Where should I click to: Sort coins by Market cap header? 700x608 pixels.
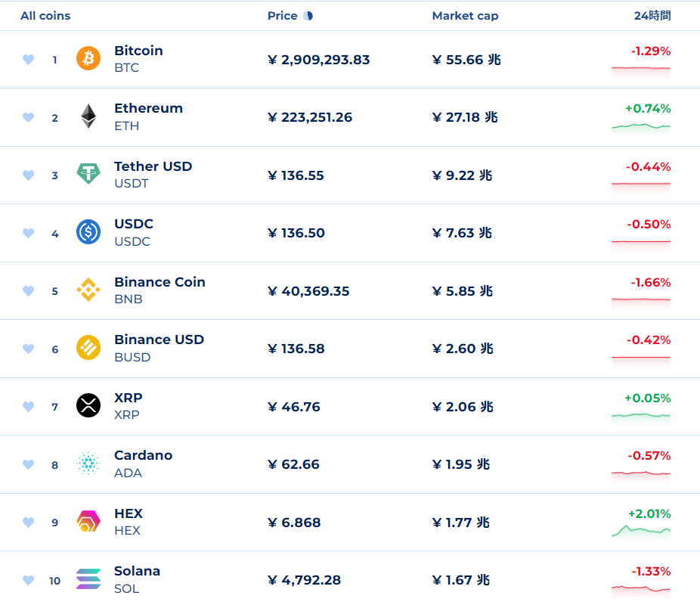tap(465, 16)
